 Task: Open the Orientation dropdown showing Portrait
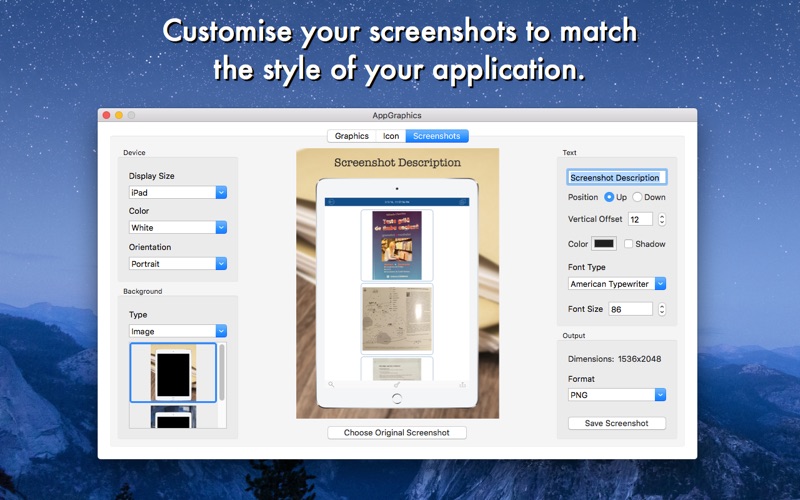coord(178,264)
